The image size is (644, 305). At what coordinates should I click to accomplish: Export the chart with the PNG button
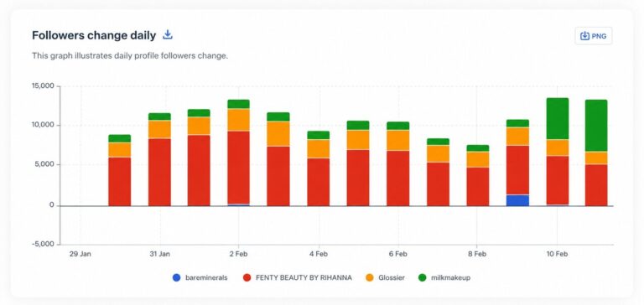(593, 36)
